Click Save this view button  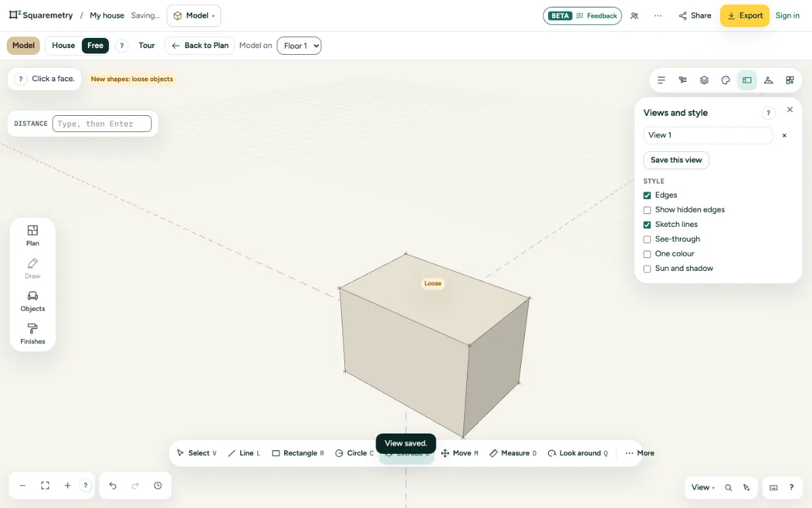pyautogui.click(x=676, y=161)
